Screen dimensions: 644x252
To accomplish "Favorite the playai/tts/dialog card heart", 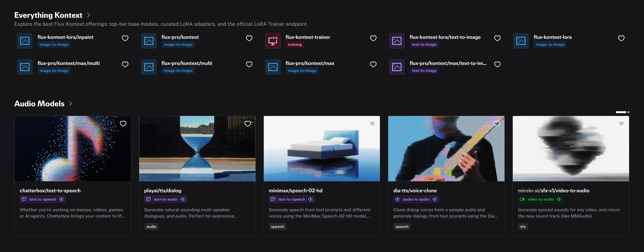I will (x=248, y=124).
